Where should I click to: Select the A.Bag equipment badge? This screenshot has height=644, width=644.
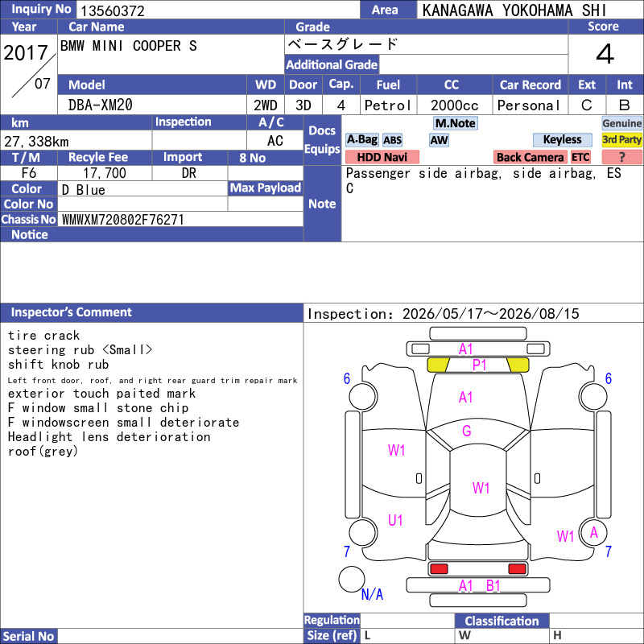(361, 139)
